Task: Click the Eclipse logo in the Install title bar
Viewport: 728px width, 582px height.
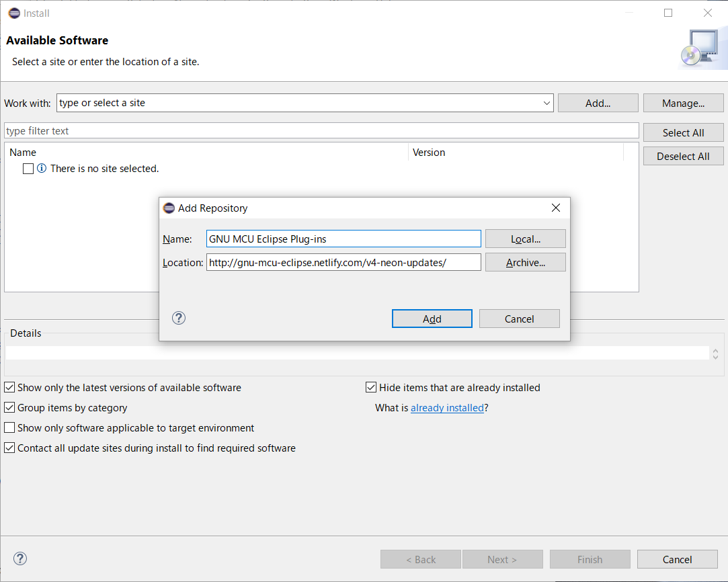Action: point(13,13)
